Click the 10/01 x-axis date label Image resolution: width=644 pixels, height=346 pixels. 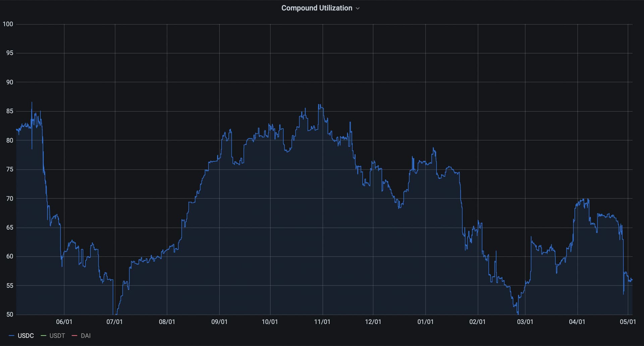coord(270,322)
